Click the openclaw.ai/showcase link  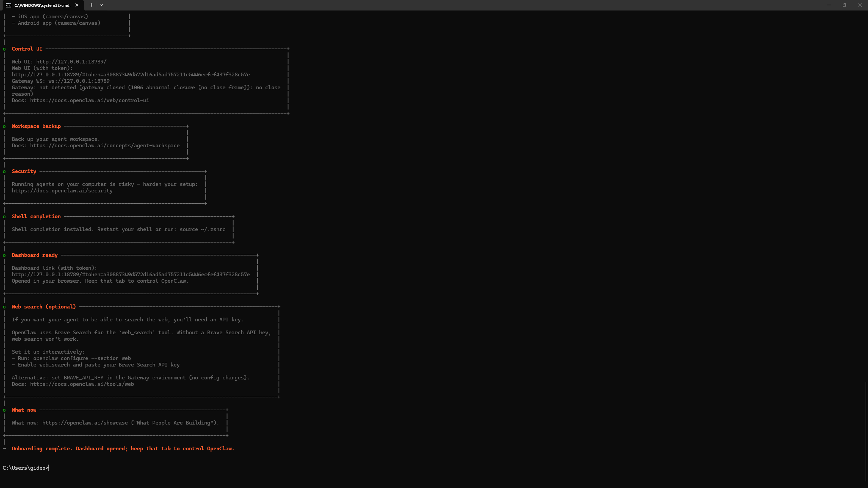point(85,423)
